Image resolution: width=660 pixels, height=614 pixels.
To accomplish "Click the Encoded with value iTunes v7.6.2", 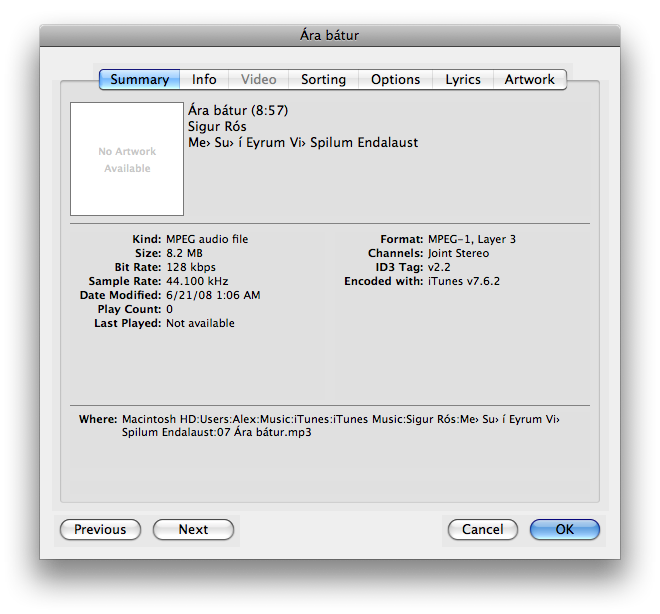I will pyautogui.click(x=464, y=281).
